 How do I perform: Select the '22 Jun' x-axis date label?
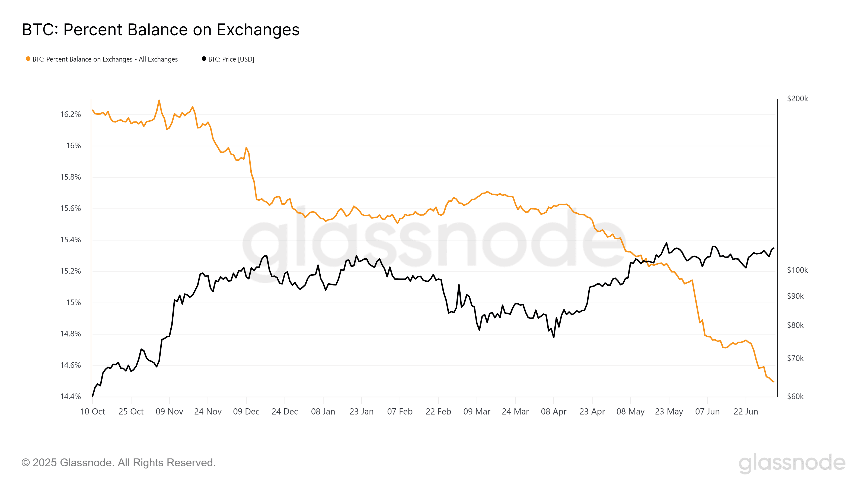point(746,412)
